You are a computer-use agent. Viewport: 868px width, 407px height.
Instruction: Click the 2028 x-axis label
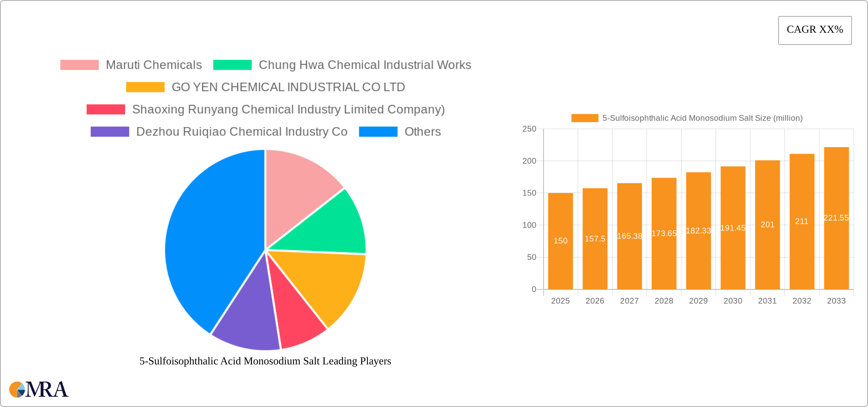click(x=664, y=301)
